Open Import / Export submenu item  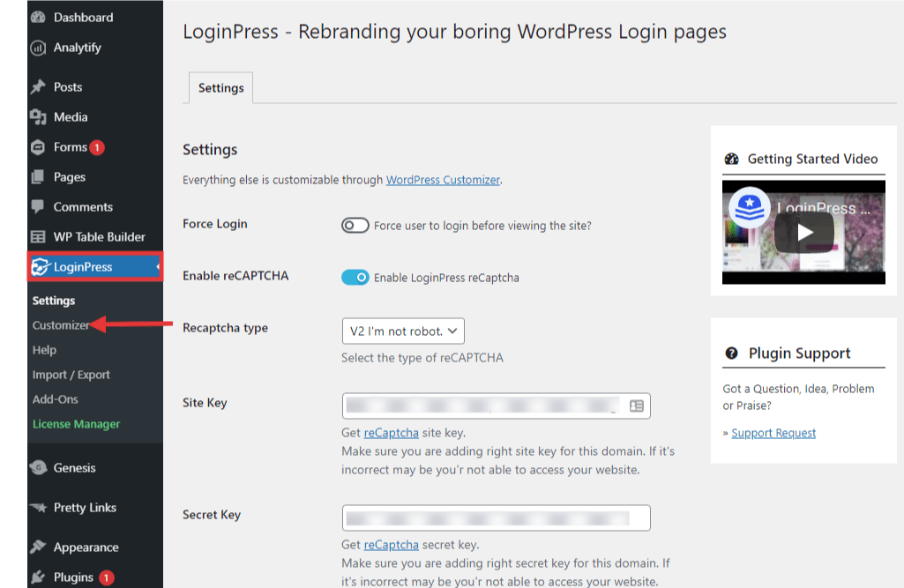[71, 375]
